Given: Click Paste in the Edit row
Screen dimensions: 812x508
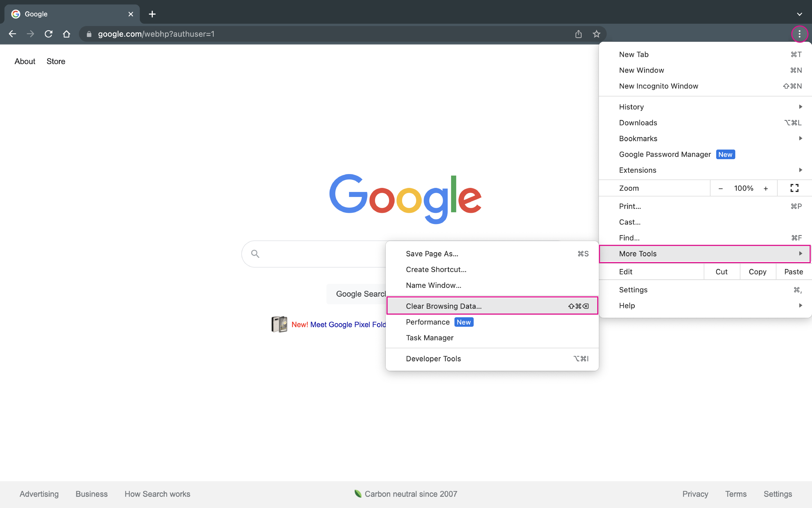Looking at the screenshot, I should pyautogui.click(x=794, y=272).
